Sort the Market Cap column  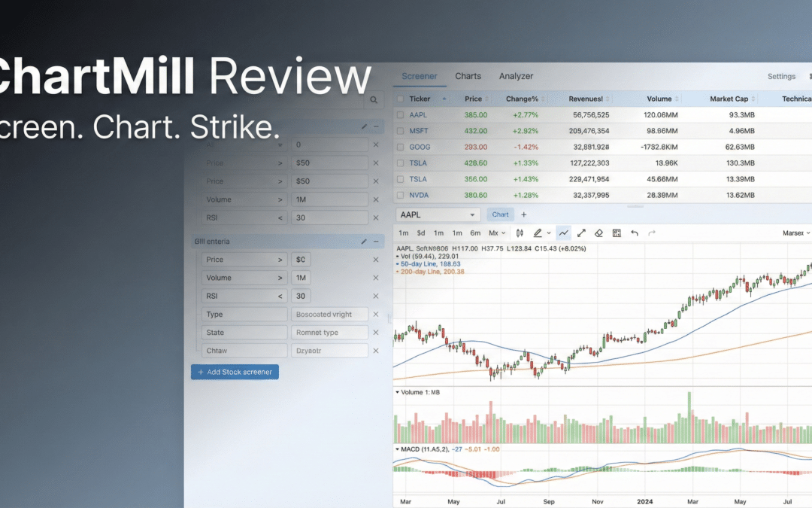[x=753, y=99]
